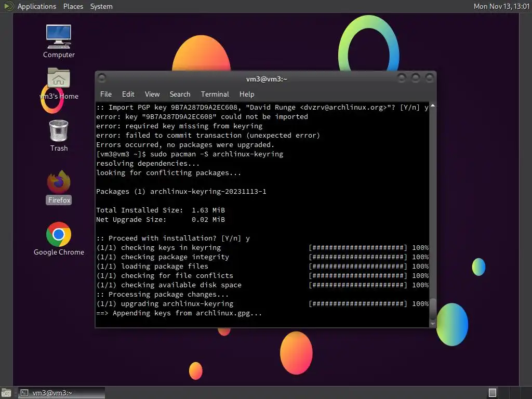Open the terminal View menu
The image size is (532, 399).
(152, 95)
